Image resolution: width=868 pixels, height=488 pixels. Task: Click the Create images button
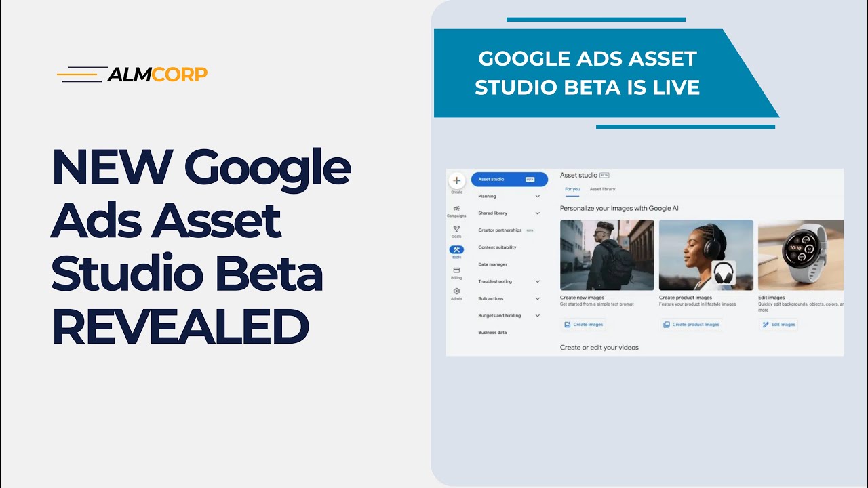(x=583, y=325)
